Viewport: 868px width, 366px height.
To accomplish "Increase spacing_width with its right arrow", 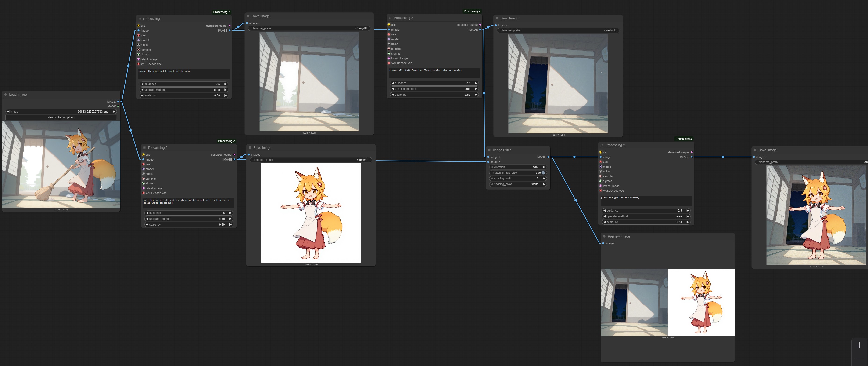I will tap(544, 179).
